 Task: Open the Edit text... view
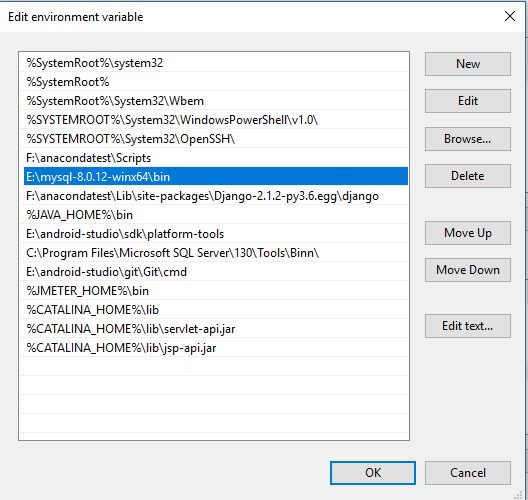point(468,326)
